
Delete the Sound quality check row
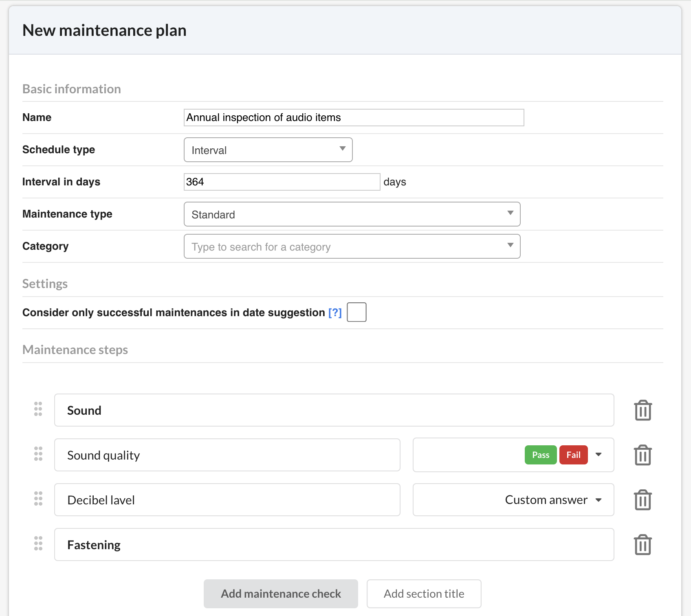(643, 455)
